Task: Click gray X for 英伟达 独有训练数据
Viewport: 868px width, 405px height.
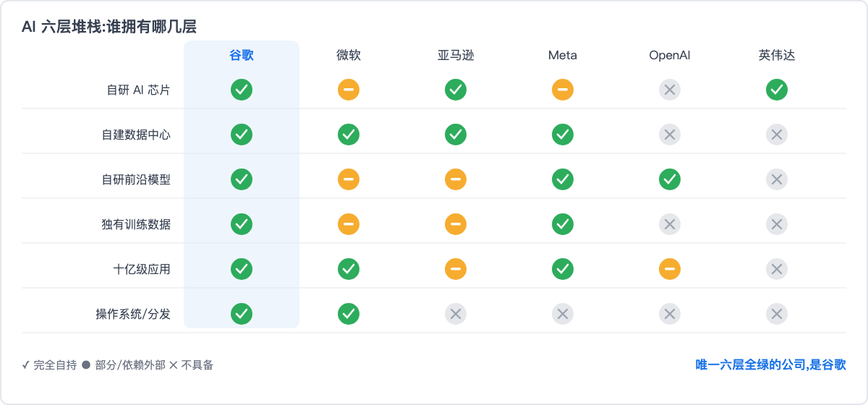Action: [777, 224]
